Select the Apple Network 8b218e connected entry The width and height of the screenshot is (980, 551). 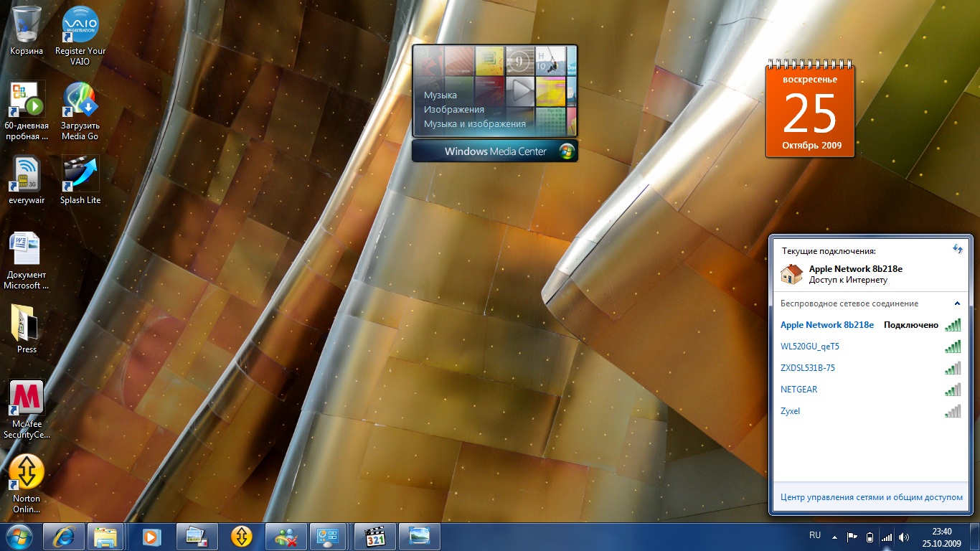tap(870, 325)
